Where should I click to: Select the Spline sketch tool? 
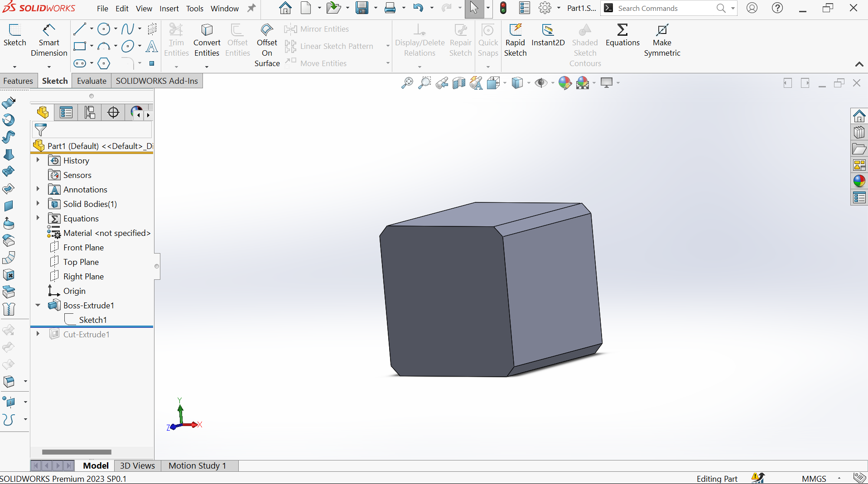(128, 29)
